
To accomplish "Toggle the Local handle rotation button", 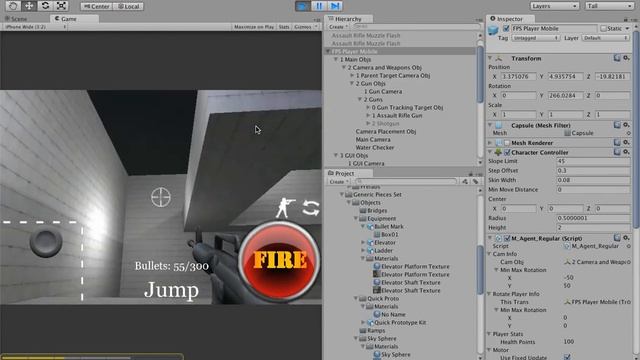I will 128,6.
